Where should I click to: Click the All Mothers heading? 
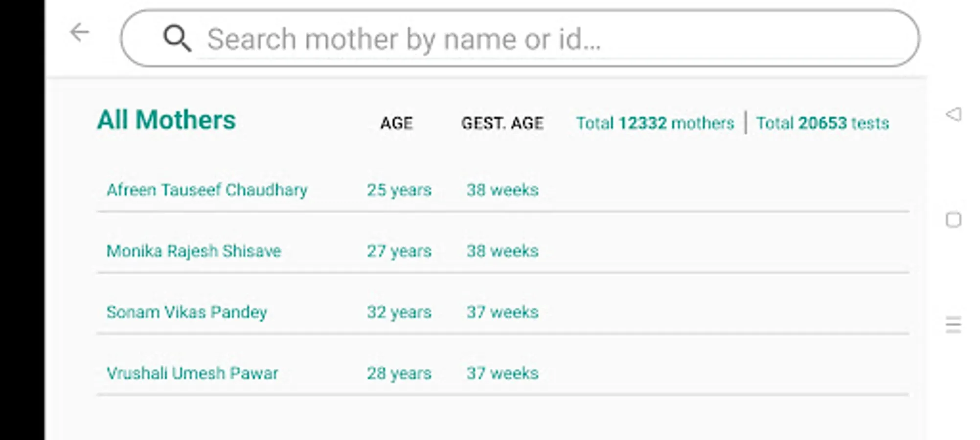point(166,120)
